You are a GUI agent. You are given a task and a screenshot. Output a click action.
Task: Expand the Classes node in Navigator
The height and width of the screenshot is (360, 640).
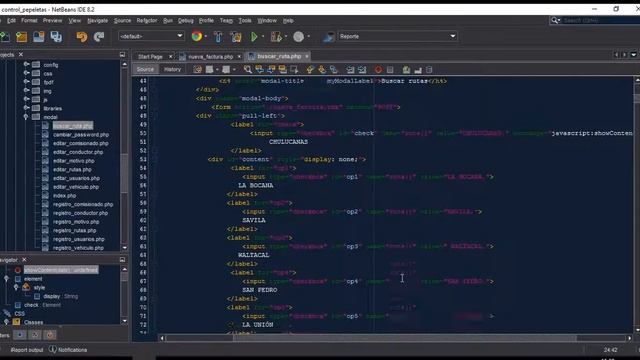pos(7,322)
